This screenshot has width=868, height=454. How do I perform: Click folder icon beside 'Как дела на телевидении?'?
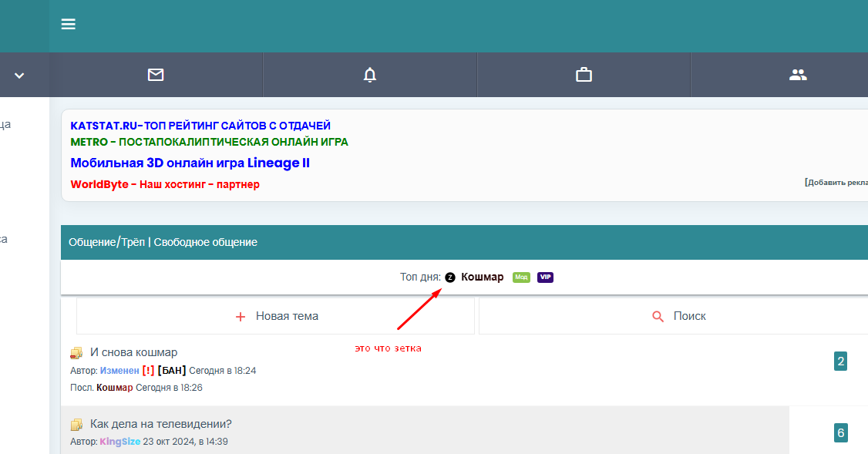(x=76, y=425)
